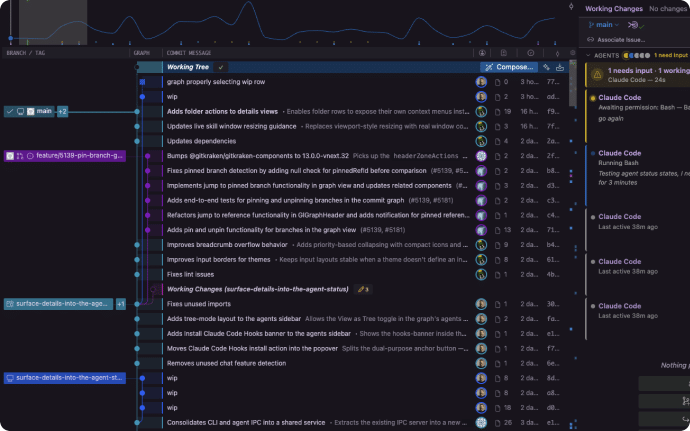Click the date column header clock icon
Viewport: 690px width, 431px height.
(531, 53)
